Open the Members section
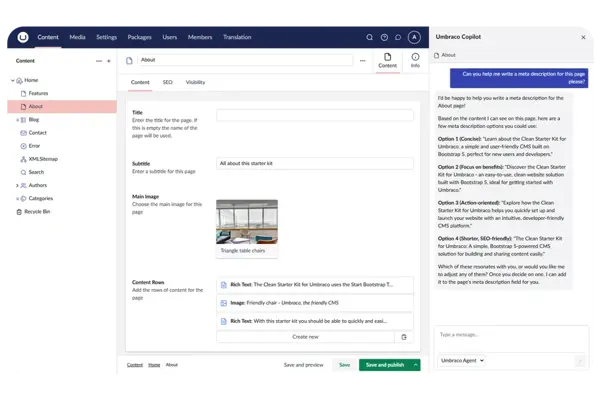 (200, 37)
